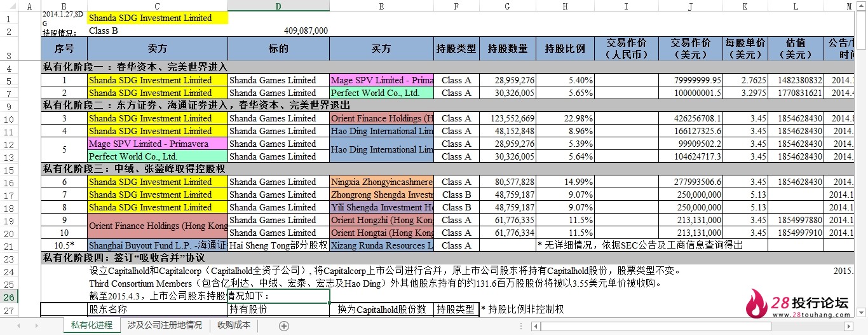
Task: Click the Ningxia Zhongyincashmere buyer cell
Action: (381, 182)
